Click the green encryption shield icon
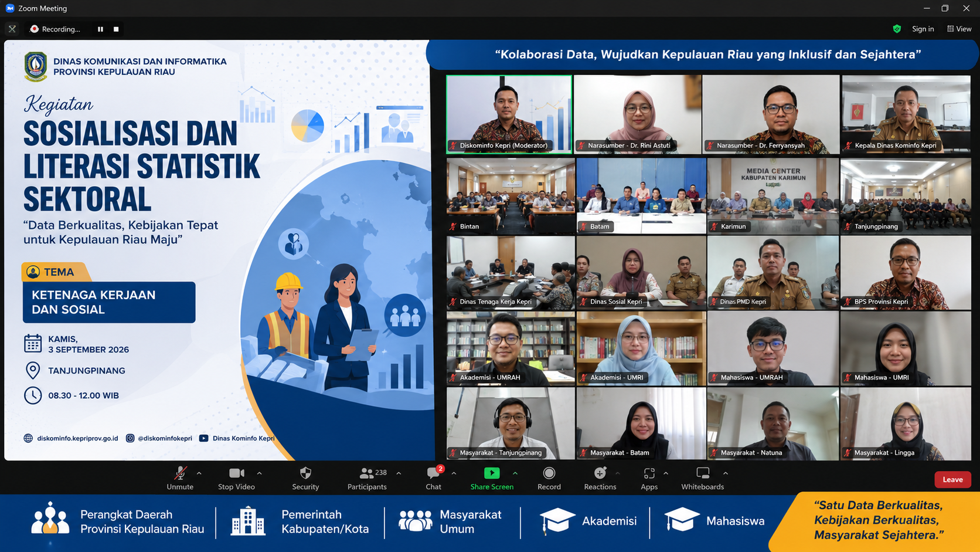The image size is (980, 552). pos(897,29)
